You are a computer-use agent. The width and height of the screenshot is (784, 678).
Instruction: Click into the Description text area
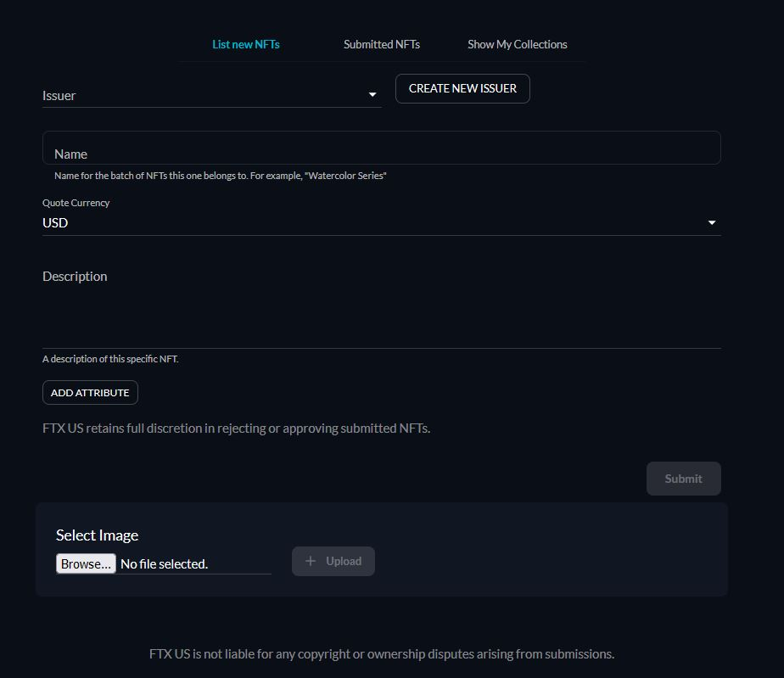click(x=382, y=305)
